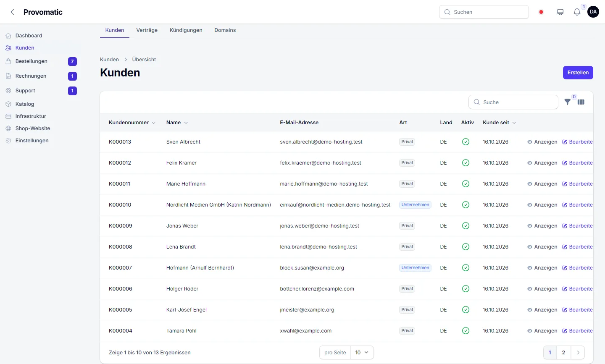605x364 pixels.
Task: Click the Bestellungen bag icon in the sidebar
Action: pyautogui.click(x=8, y=61)
